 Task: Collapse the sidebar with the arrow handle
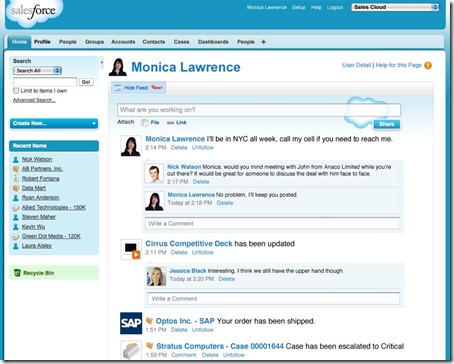[x=102, y=62]
